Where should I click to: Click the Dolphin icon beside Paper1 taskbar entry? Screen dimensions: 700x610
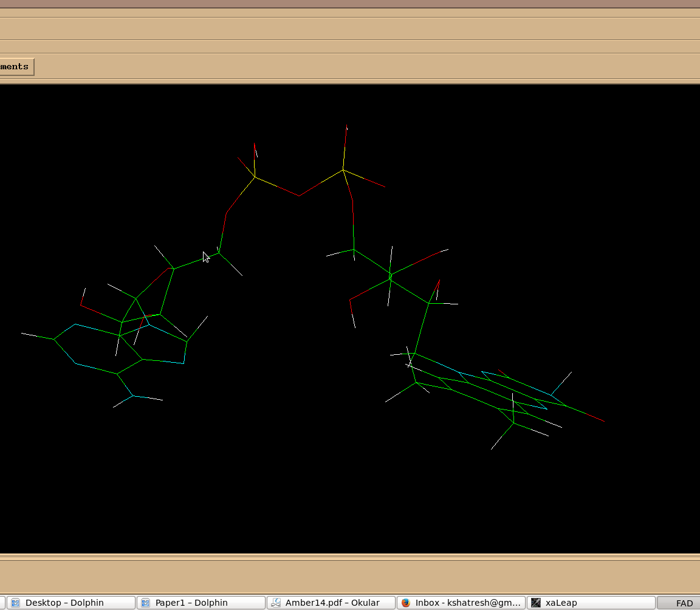(x=145, y=603)
